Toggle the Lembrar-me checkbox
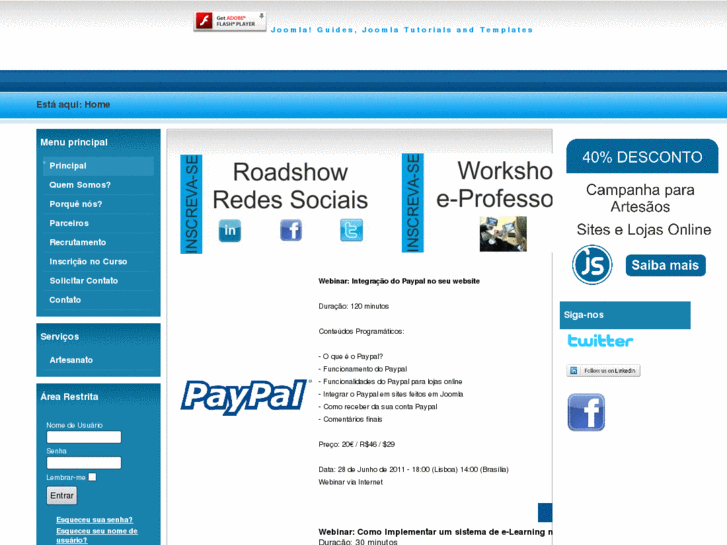This screenshot has width=727, height=545. [x=92, y=477]
